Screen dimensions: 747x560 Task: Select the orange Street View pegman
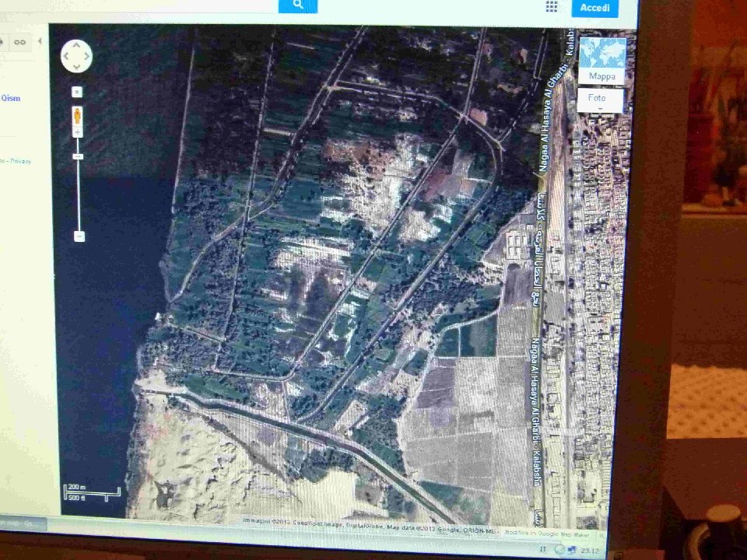[x=77, y=116]
